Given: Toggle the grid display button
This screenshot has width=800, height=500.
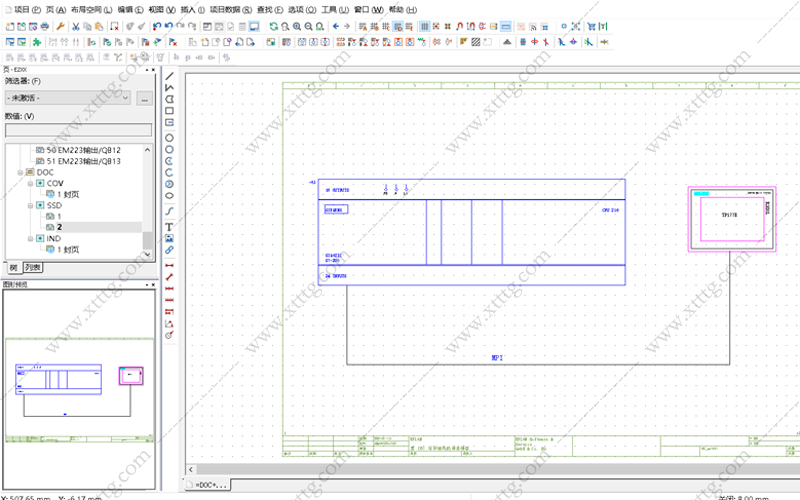Looking at the screenshot, I should coord(424,27).
